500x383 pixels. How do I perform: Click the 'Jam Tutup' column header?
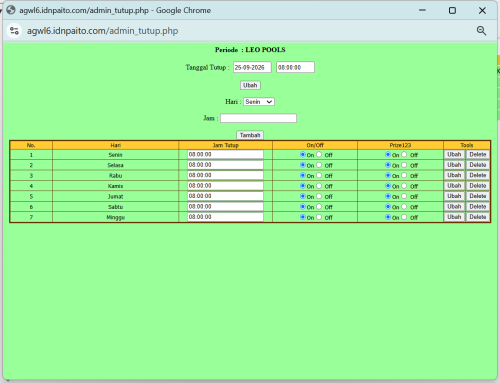(x=225, y=145)
